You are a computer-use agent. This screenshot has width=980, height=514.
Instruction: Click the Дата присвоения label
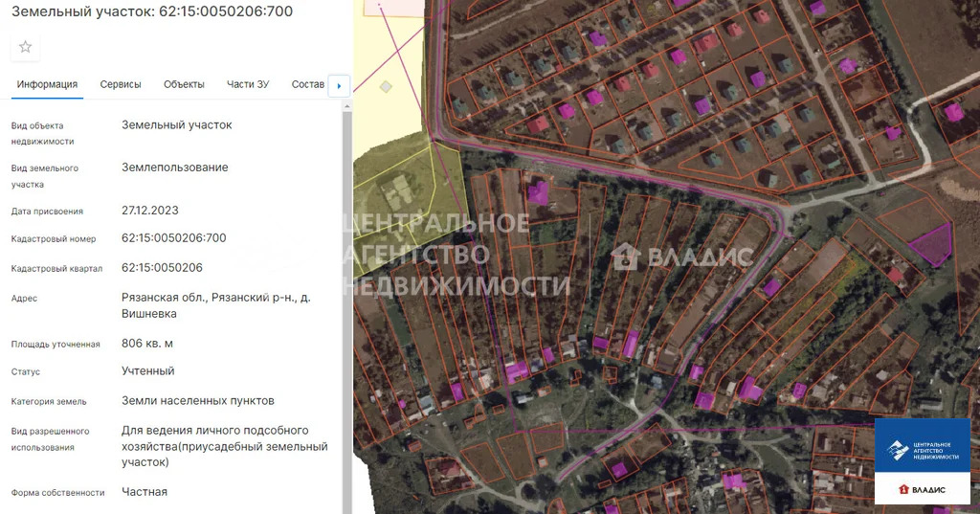pyautogui.click(x=47, y=212)
